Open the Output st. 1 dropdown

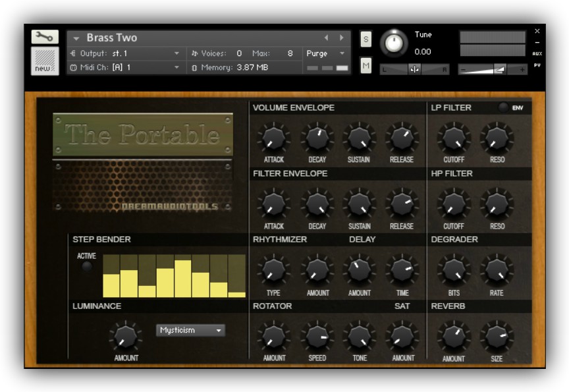[x=125, y=53]
